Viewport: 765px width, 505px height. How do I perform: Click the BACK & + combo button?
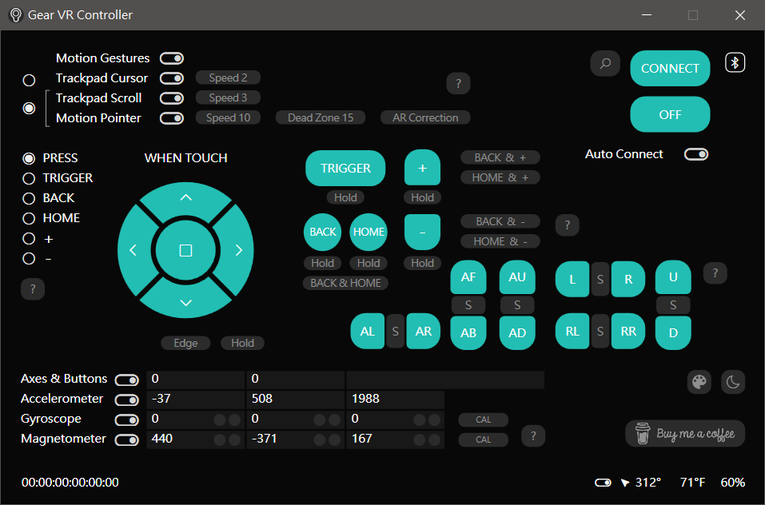pyautogui.click(x=500, y=158)
